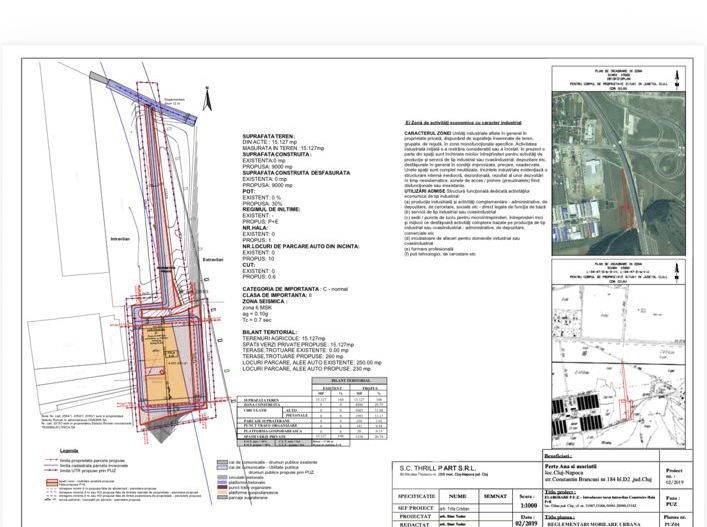Click the 'SEF PROIECT' row label
707x527 pixels.
[x=416, y=508]
